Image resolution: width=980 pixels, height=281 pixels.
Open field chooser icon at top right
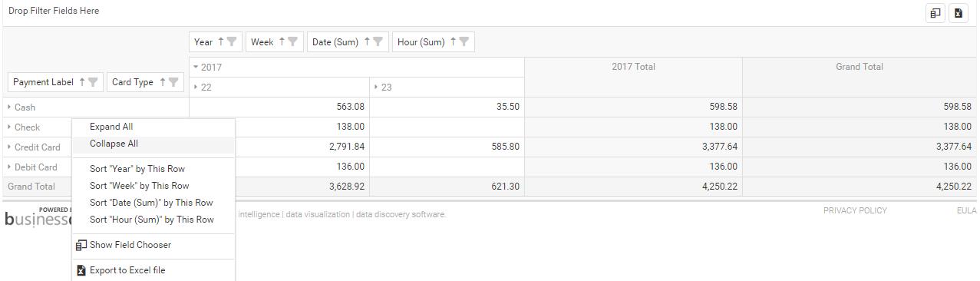(x=935, y=13)
